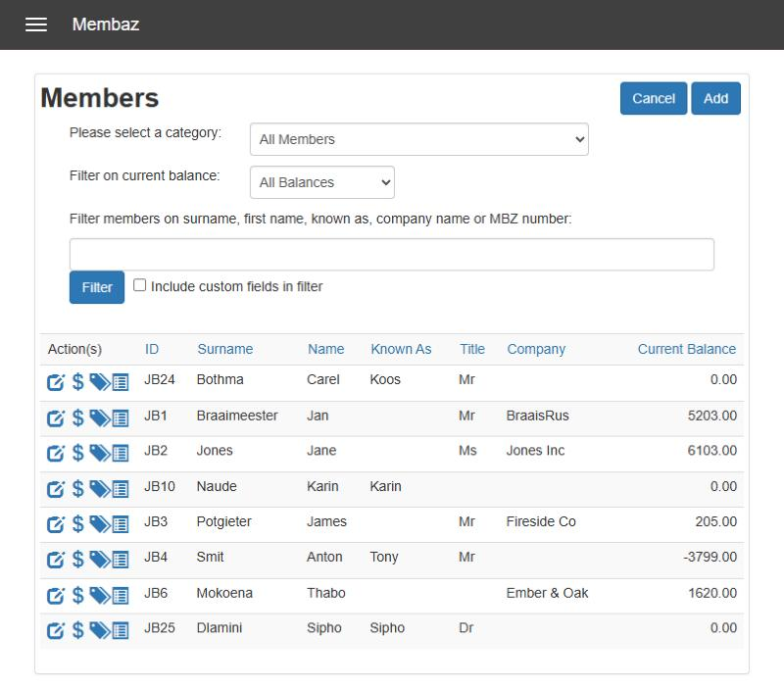Viewport: 784px width, 686px height.
Task: Select company cell Ember & Oak
Action: (x=547, y=593)
